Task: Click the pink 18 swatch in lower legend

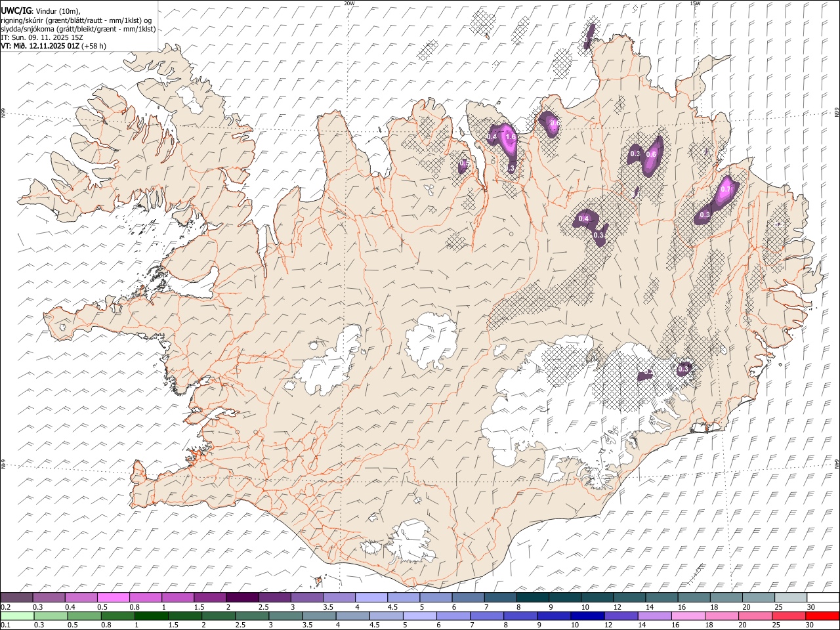Action: [x=721, y=616]
